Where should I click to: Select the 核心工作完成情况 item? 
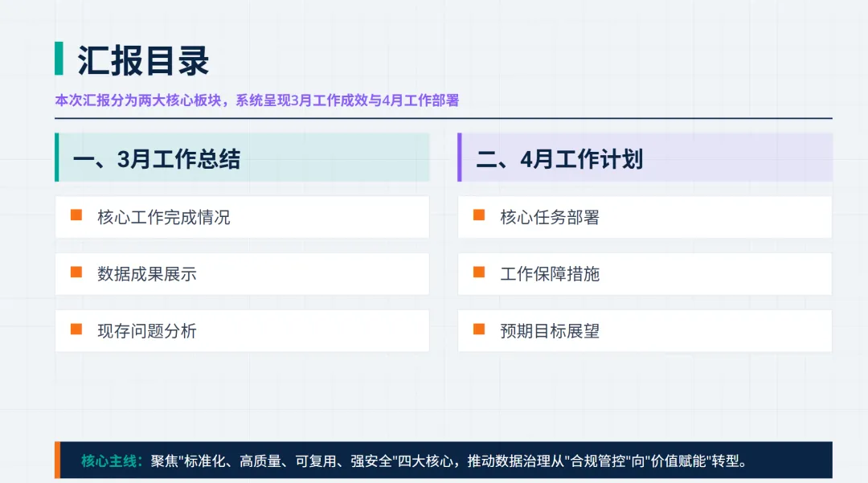tap(242, 217)
